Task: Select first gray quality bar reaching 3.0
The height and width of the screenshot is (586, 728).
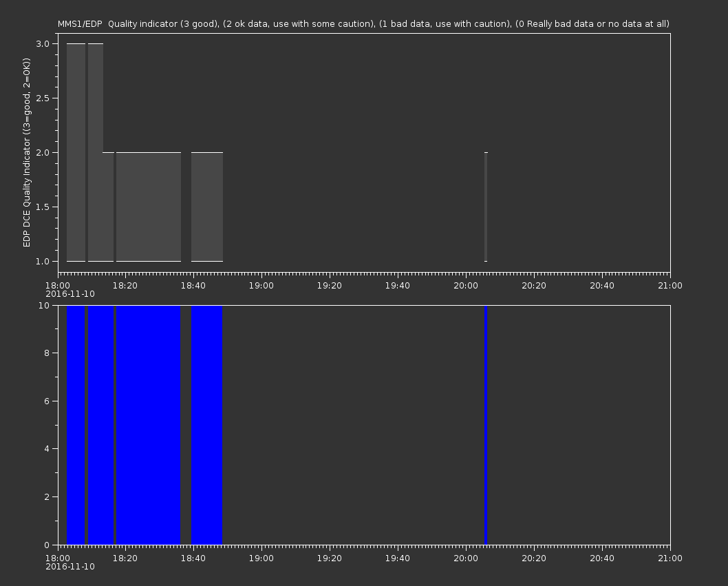Action: point(76,152)
